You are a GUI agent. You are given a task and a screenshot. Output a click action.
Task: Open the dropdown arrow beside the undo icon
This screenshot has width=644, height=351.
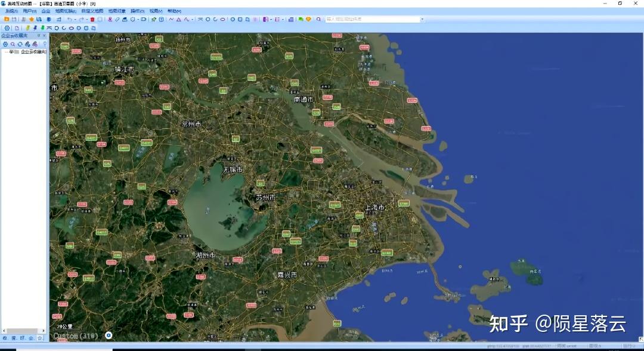[75, 19]
